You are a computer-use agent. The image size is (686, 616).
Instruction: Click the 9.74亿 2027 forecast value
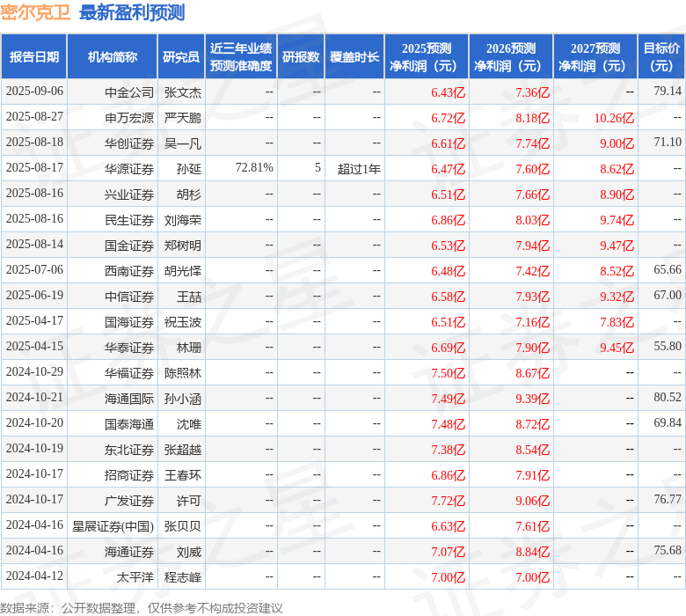(x=617, y=220)
